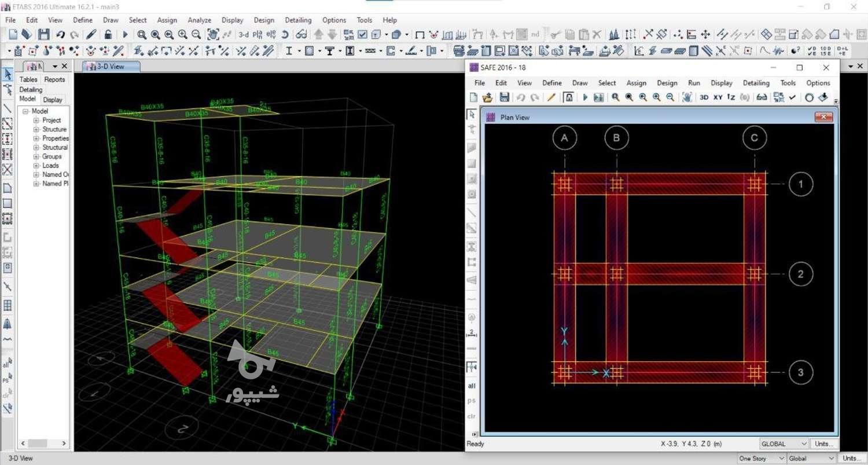Screen dimensions: 868x465
Task: Switch to the Display tab in explorer
Action: 53,100
